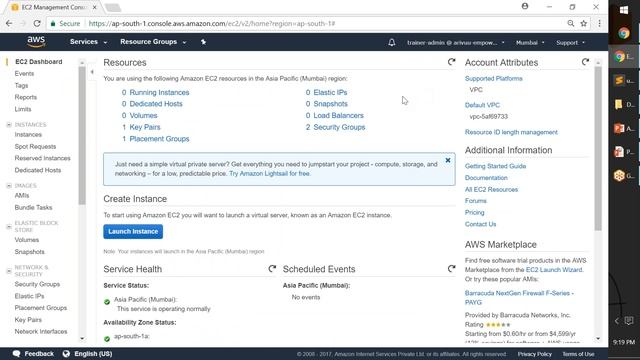Click the AWS logo home icon
The image size is (640, 360).
tap(36, 42)
